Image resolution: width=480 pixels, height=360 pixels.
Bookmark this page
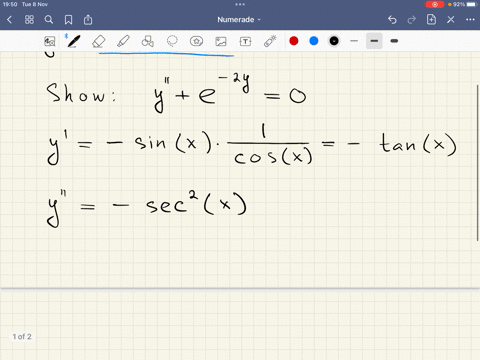(68, 20)
